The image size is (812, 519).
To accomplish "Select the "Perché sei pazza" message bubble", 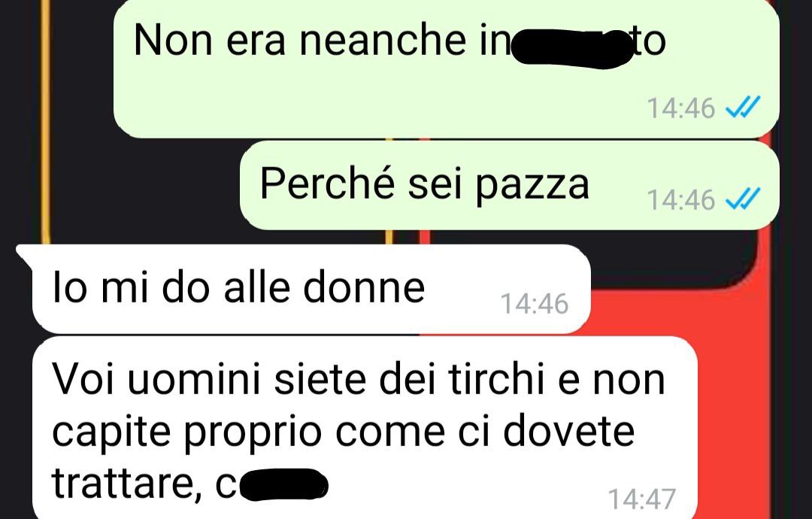I will 510,186.
